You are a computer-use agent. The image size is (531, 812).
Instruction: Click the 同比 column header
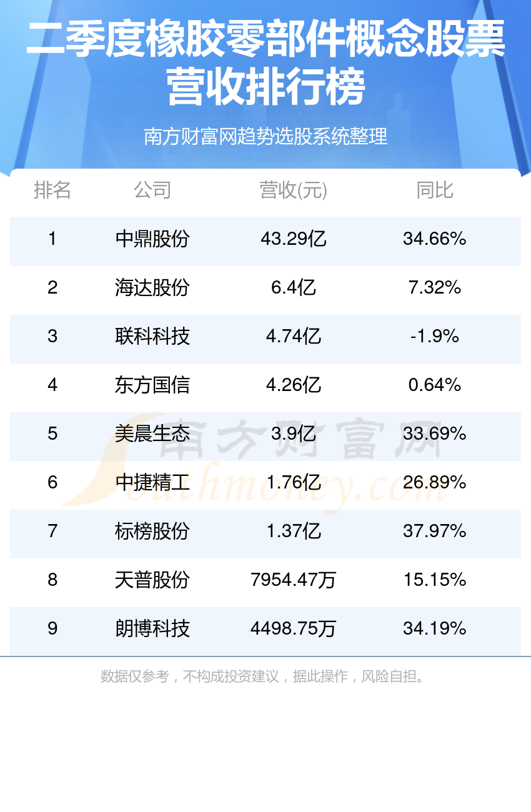coord(435,190)
